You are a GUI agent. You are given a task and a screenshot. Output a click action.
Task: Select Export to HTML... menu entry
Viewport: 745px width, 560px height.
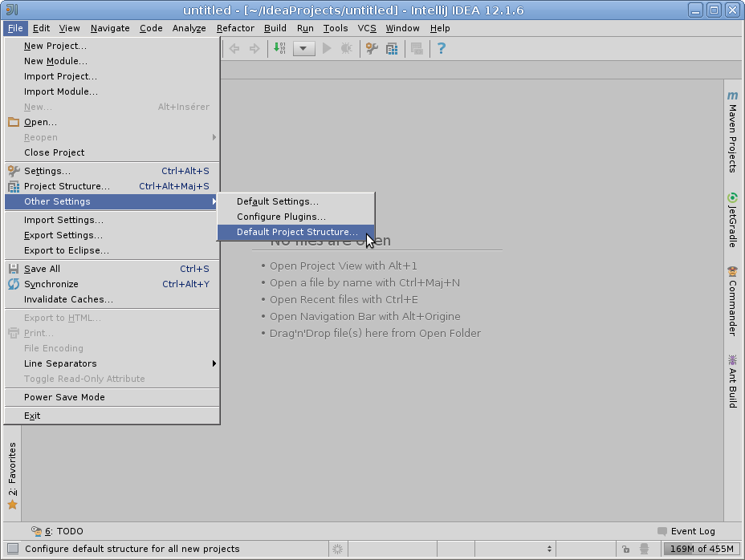tap(112, 318)
